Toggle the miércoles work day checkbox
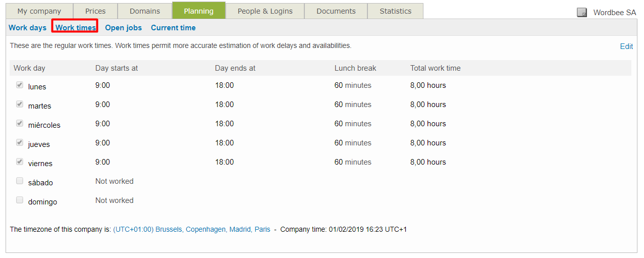The height and width of the screenshot is (258, 644). coord(20,123)
